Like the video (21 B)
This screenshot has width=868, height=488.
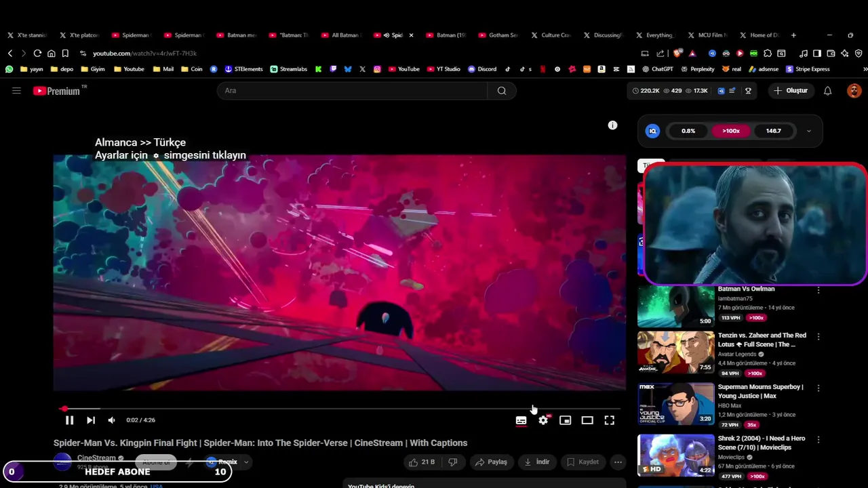pos(421,462)
